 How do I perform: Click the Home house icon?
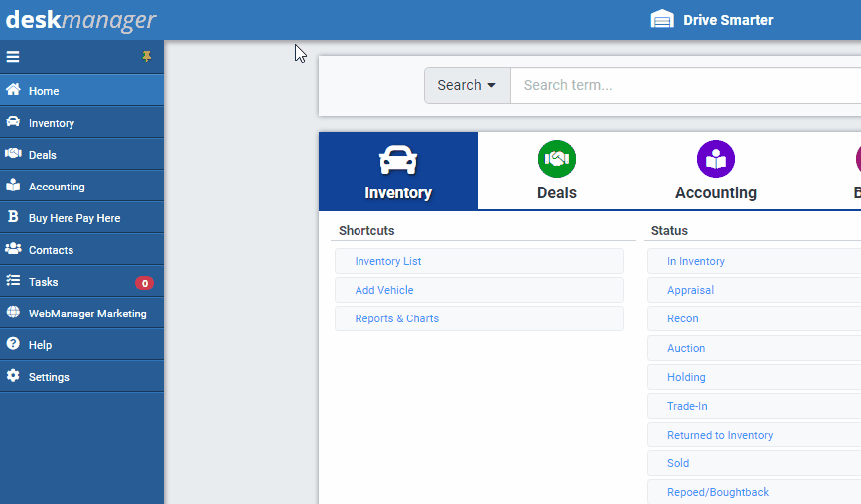pos(13,90)
